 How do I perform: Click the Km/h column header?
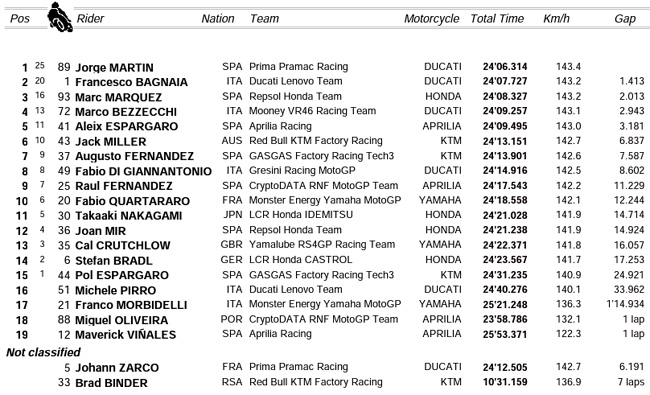(x=556, y=19)
